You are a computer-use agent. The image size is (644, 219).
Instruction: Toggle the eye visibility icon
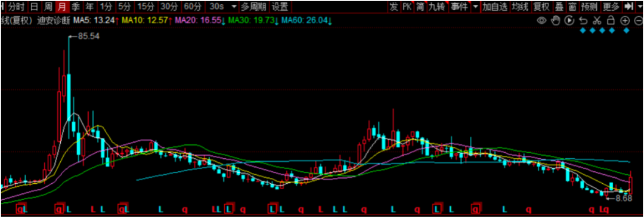tap(541, 20)
